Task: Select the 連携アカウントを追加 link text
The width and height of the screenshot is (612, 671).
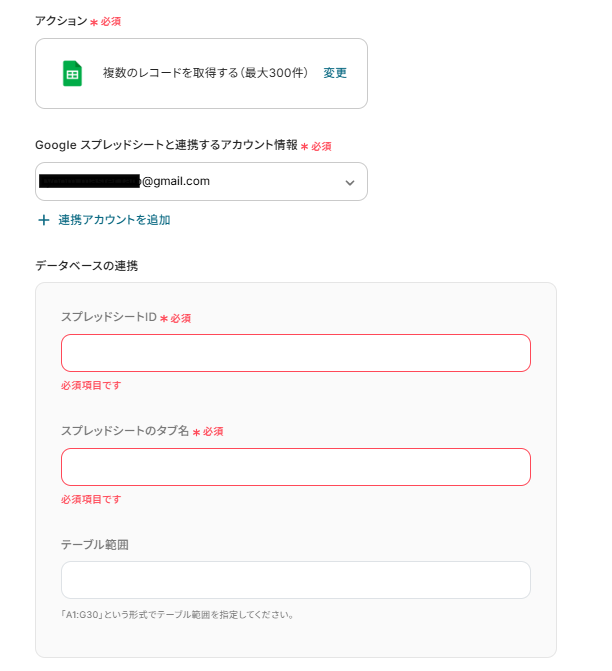Action: pyautogui.click(x=114, y=220)
